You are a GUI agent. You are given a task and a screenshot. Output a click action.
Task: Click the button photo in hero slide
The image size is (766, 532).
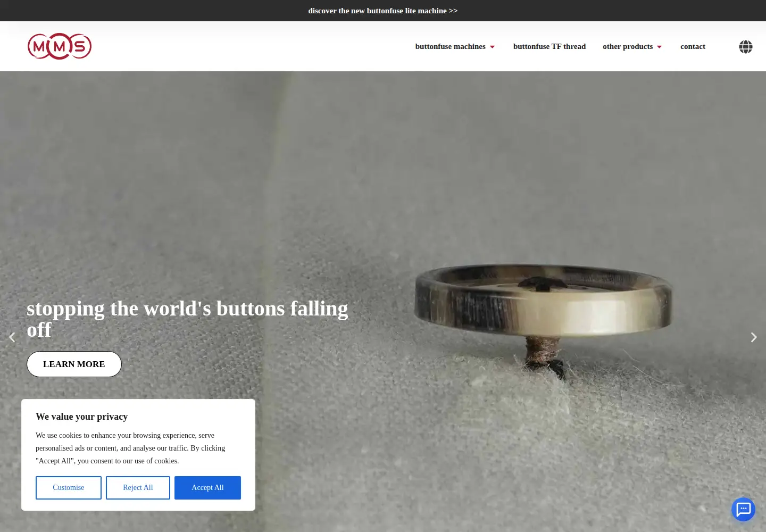543,322
